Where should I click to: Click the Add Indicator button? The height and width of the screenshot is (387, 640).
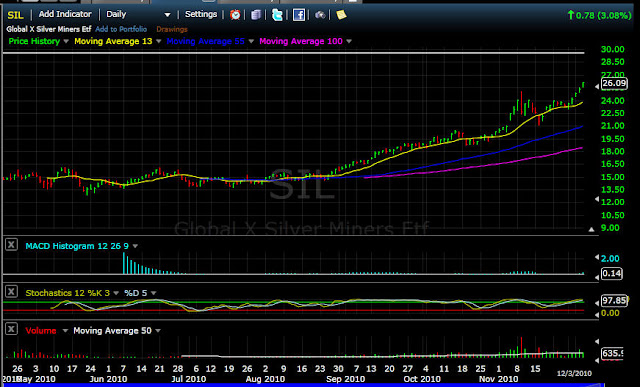pyautogui.click(x=65, y=14)
